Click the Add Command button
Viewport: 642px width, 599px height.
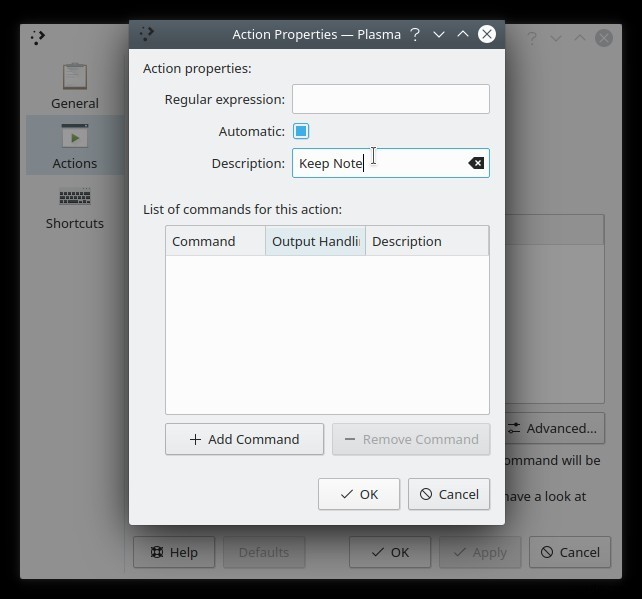(244, 439)
